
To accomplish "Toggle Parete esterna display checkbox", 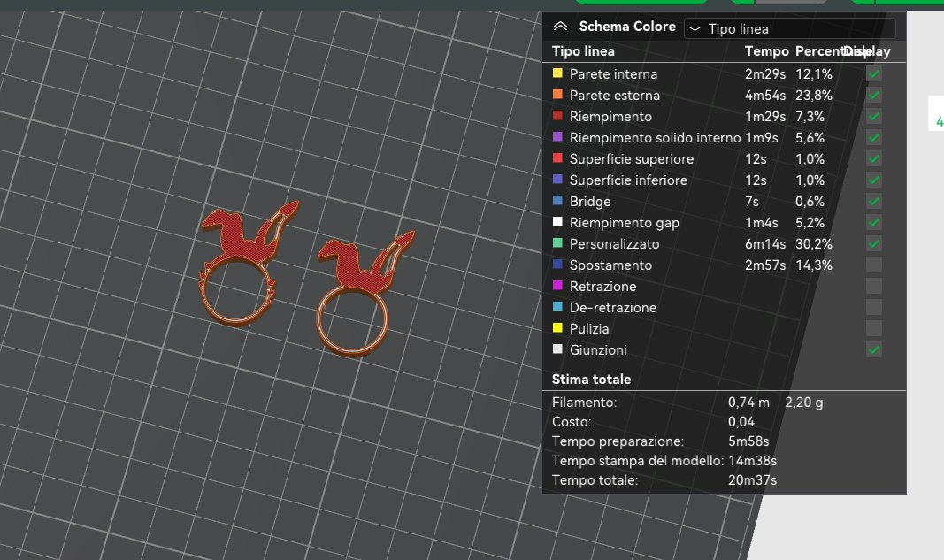I will pyautogui.click(x=874, y=96).
